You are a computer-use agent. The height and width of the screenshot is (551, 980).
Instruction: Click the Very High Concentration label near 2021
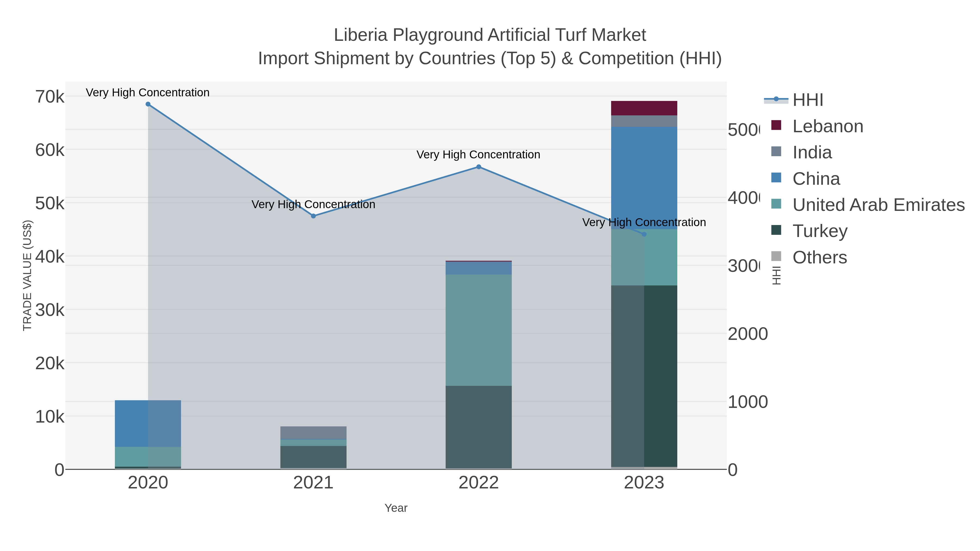click(x=314, y=204)
